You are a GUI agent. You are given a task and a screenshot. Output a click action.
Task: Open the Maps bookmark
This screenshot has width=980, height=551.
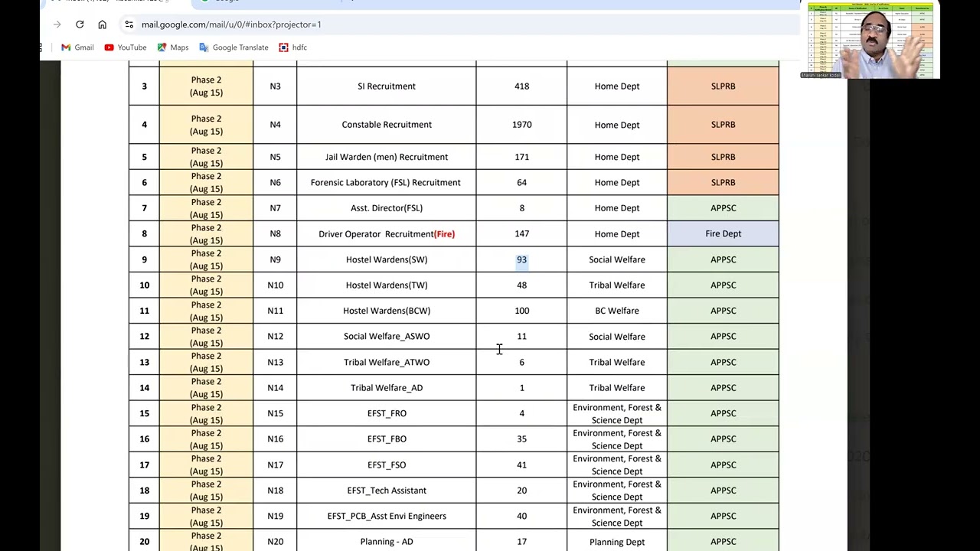click(x=173, y=47)
